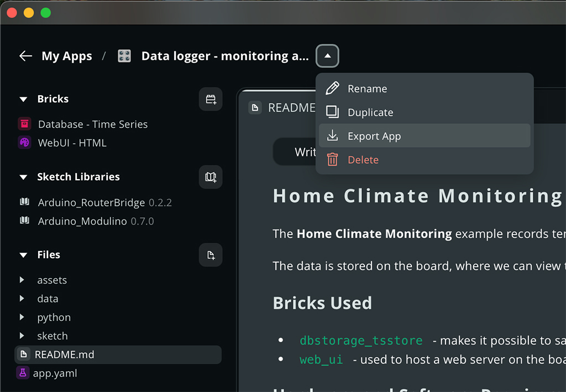Expand the assets folder

(22, 280)
